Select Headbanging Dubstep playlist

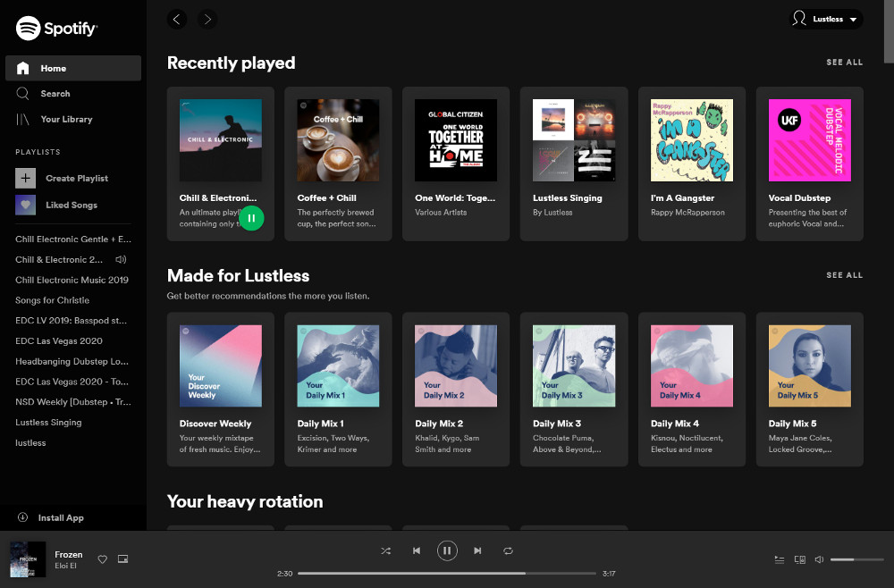[x=72, y=362]
